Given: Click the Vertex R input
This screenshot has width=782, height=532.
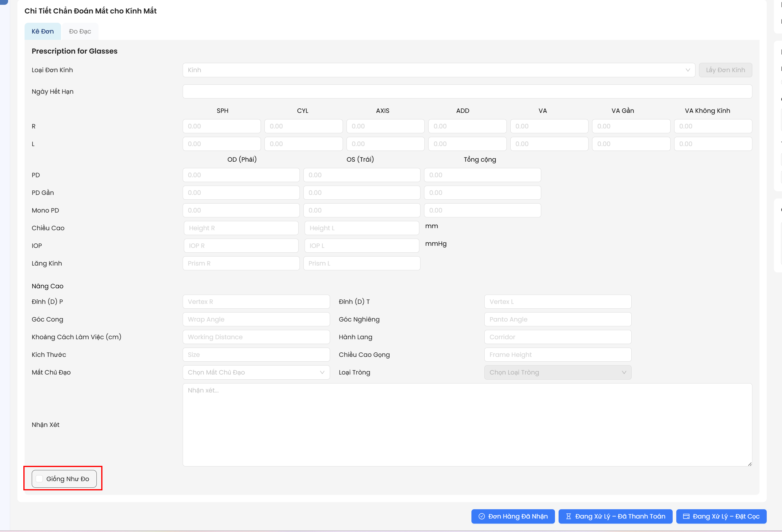Looking at the screenshot, I should (x=256, y=302).
